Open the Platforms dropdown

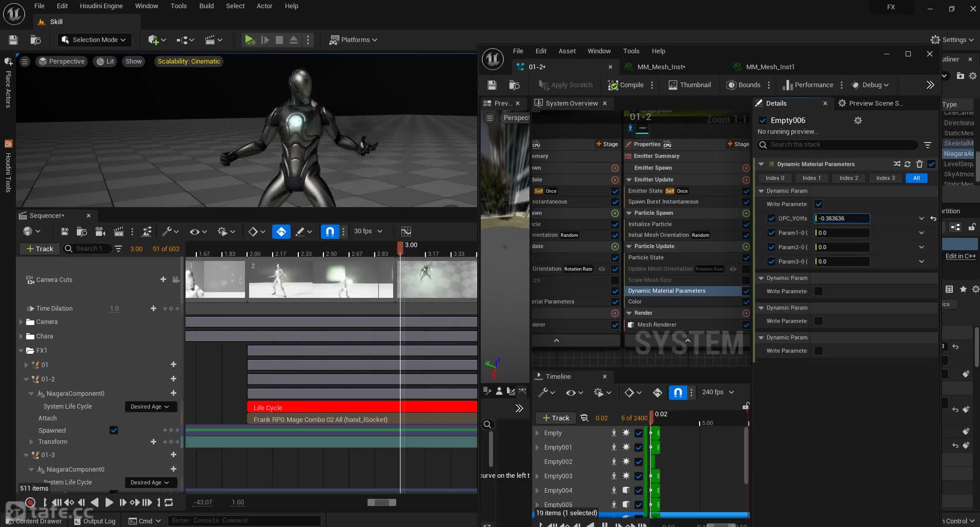pyautogui.click(x=353, y=40)
